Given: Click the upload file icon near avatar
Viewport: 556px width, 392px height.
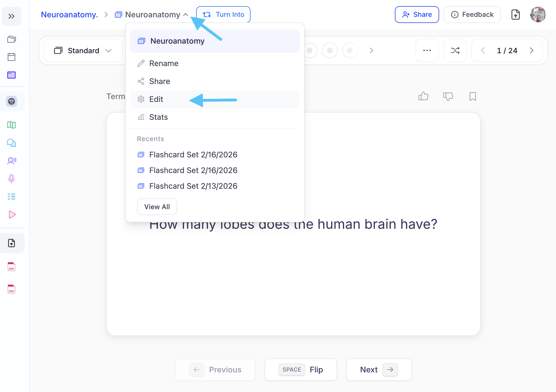Looking at the screenshot, I should (515, 15).
